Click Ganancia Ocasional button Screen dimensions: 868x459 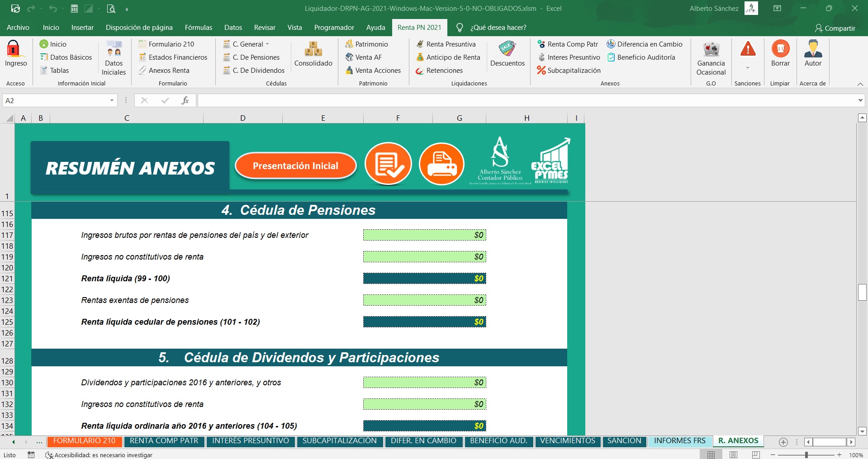coord(711,58)
